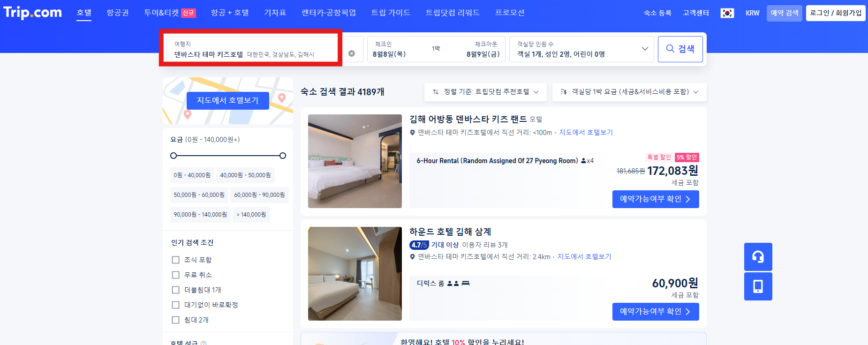
Task: Open the 트립닷컴 리워드 menu item
Action: point(453,13)
